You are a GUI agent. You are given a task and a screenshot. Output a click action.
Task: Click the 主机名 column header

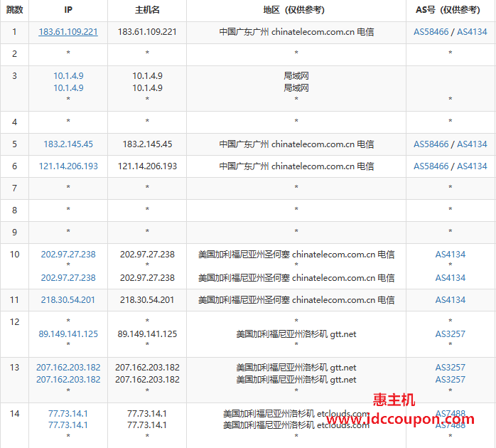pyautogui.click(x=147, y=10)
